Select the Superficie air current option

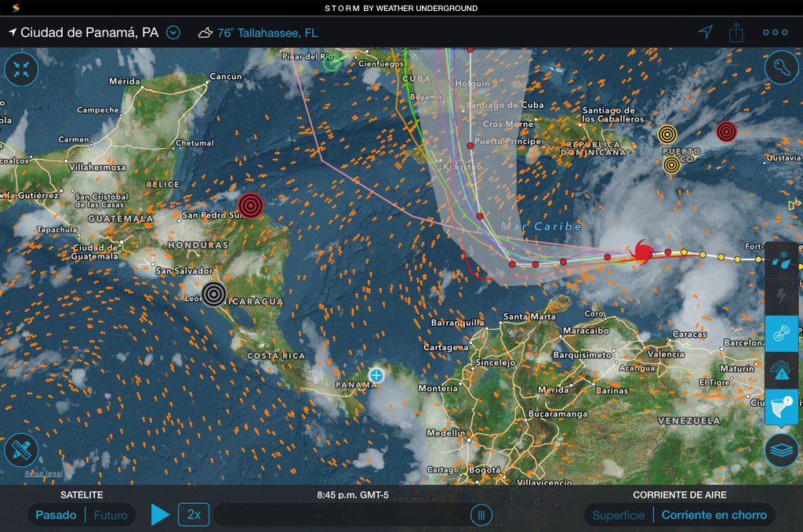[618, 515]
